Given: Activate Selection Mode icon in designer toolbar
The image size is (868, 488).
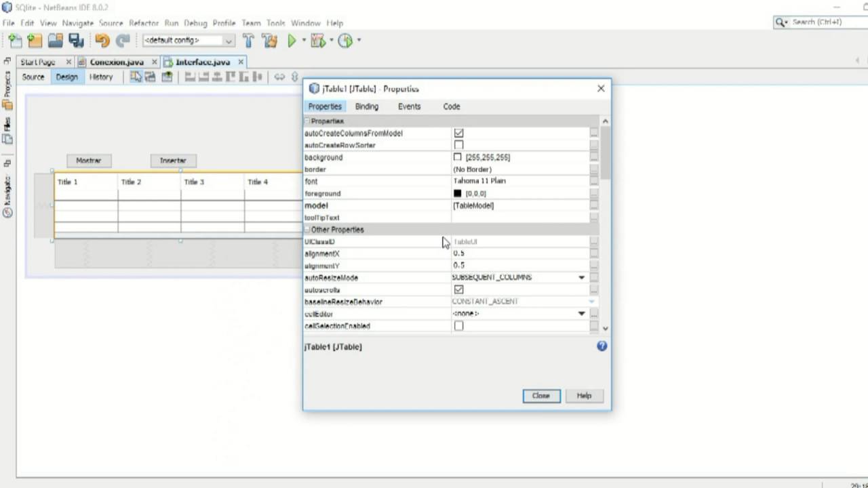Looking at the screenshot, I should tap(136, 77).
